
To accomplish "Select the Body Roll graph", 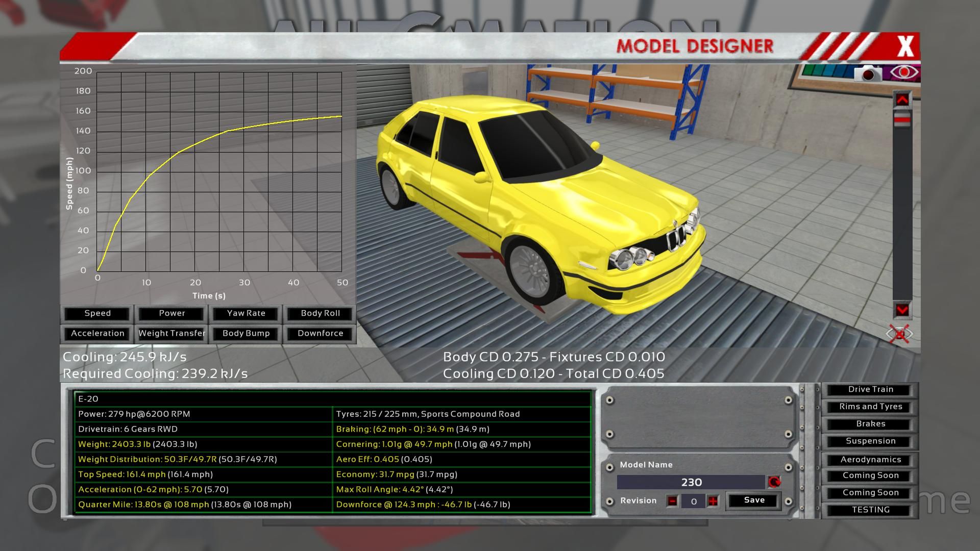I will (320, 313).
